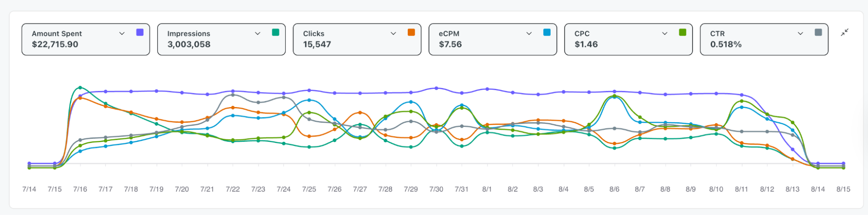Click the gray CTR color swatch

point(818,33)
